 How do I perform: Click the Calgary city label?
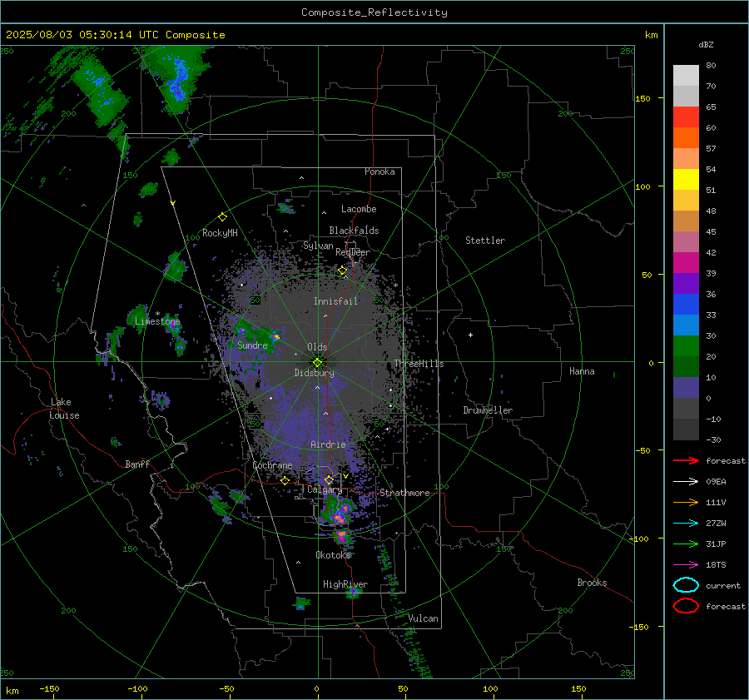pyautogui.click(x=325, y=489)
